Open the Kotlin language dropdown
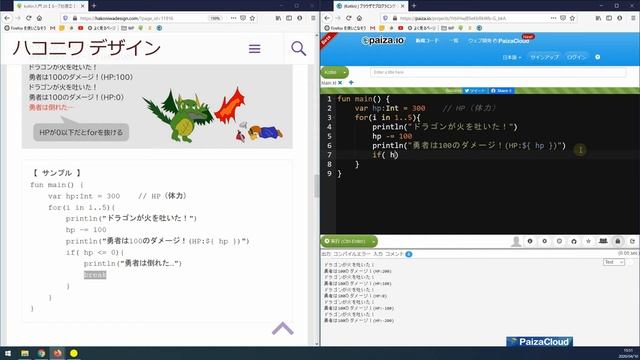This screenshot has height=360, width=640. pyautogui.click(x=335, y=72)
